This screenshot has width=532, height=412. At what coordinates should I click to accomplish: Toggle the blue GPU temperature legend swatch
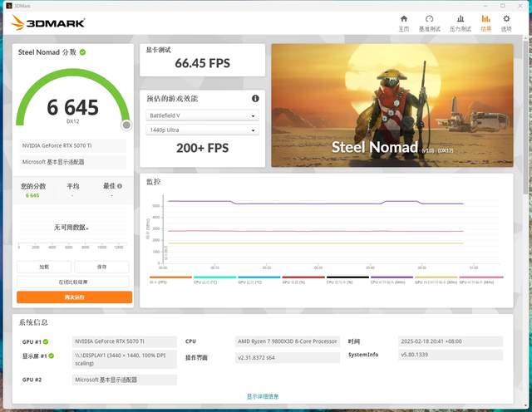point(259,277)
